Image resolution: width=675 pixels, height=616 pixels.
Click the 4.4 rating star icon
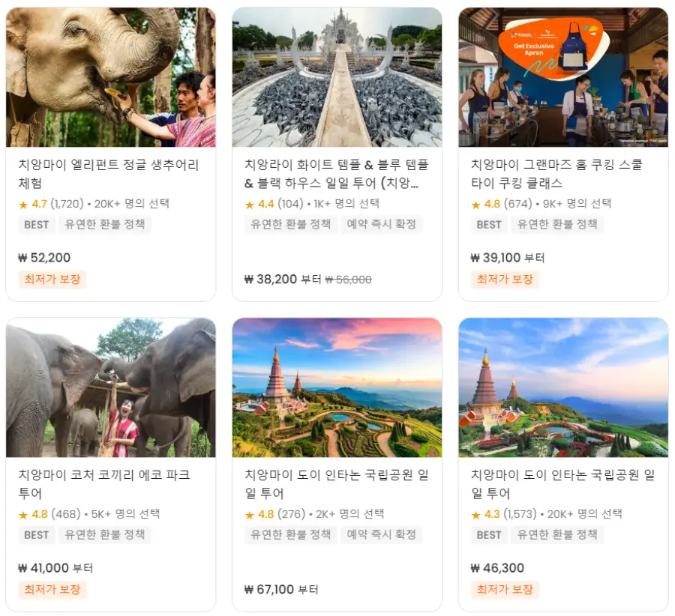click(250, 205)
